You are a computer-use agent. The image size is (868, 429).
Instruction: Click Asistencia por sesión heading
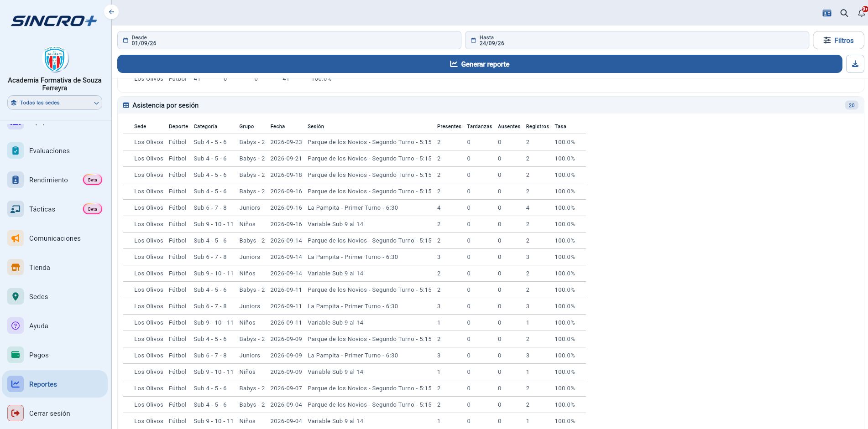(x=165, y=105)
